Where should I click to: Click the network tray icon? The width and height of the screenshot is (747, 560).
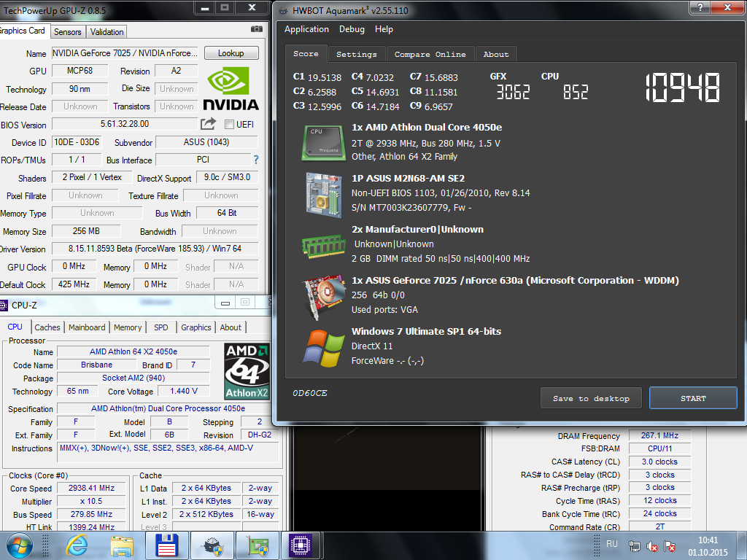click(x=634, y=547)
